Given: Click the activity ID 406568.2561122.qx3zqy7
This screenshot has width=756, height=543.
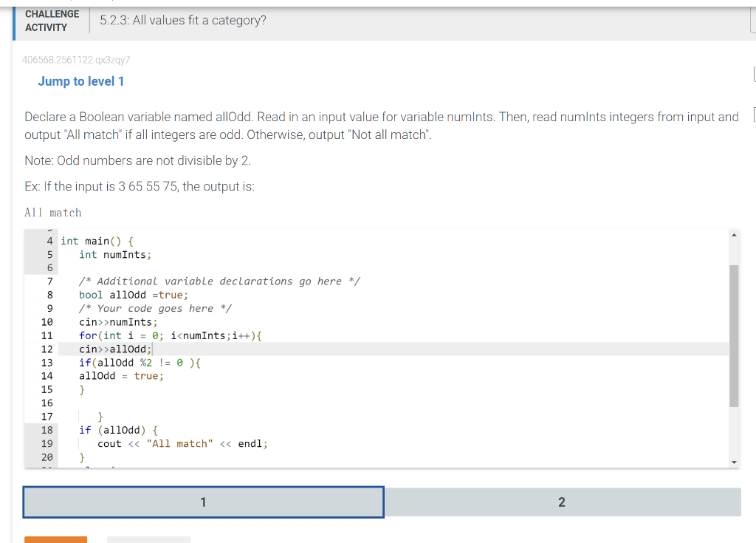Looking at the screenshot, I should click(x=76, y=61).
